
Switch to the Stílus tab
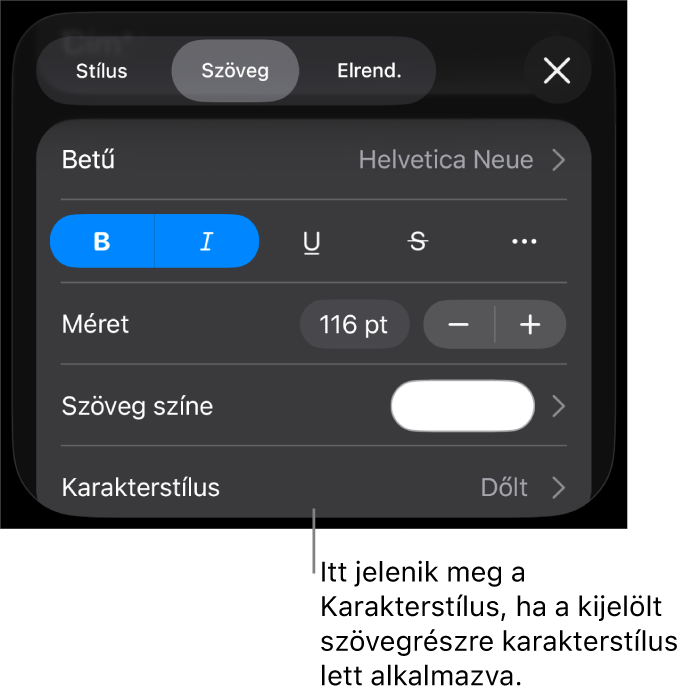pyautogui.click(x=102, y=71)
